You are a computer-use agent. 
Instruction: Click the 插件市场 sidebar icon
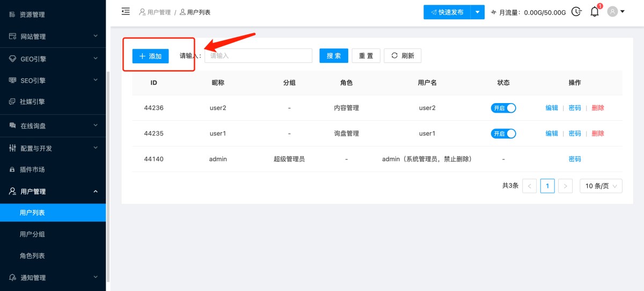12,170
